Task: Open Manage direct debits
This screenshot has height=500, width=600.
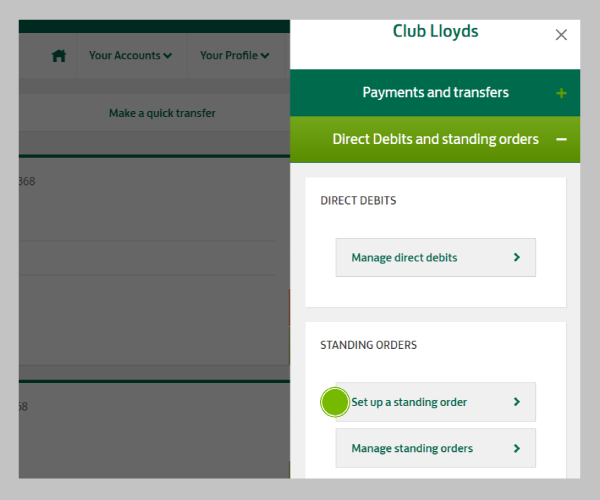Action: (x=435, y=257)
